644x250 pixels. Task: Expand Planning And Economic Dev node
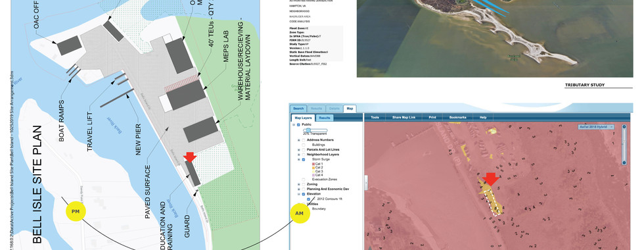(x=298, y=189)
